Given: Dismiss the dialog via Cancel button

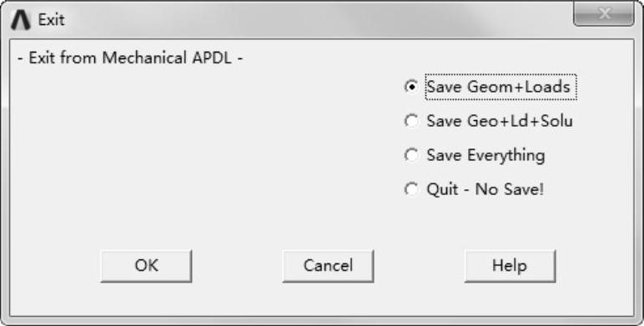Looking at the screenshot, I should 328,266.
